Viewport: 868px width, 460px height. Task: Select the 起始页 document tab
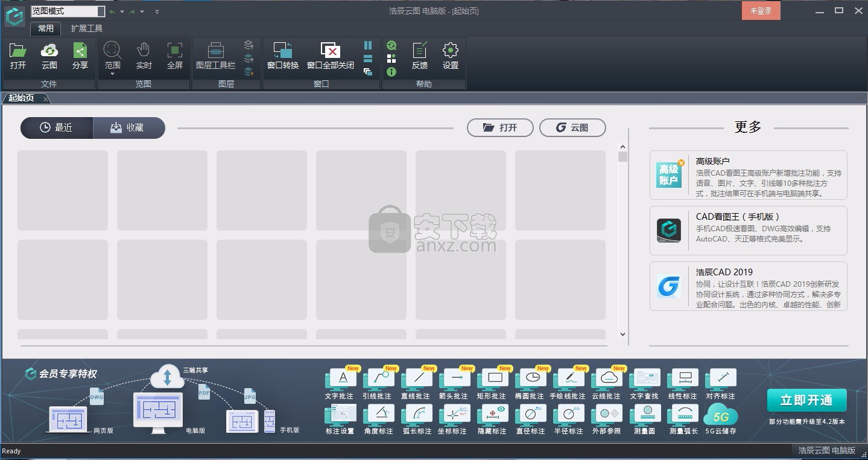(22, 98)
